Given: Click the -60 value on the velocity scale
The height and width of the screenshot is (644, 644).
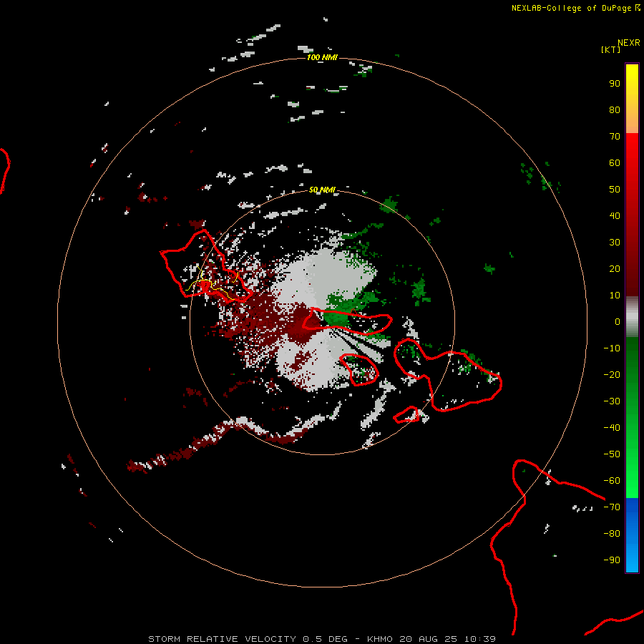Looking at the screenshot, I should (612, 481).
